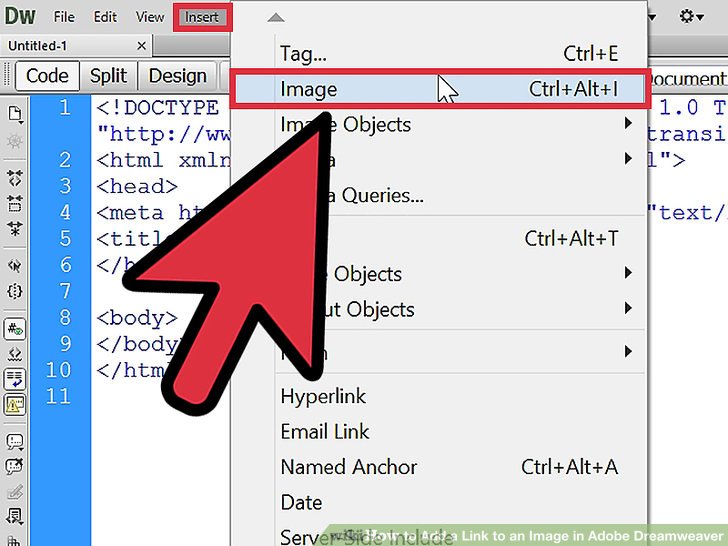Click the Expand All icon in coding toolbar
The image size is (728, 546).
(x=15, y=229)
